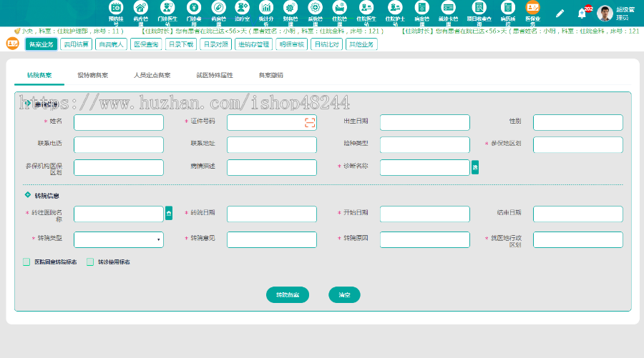Focus the 联系地址 address field
The width and height of the screenshot is (644, 358).
click(272, 145)
